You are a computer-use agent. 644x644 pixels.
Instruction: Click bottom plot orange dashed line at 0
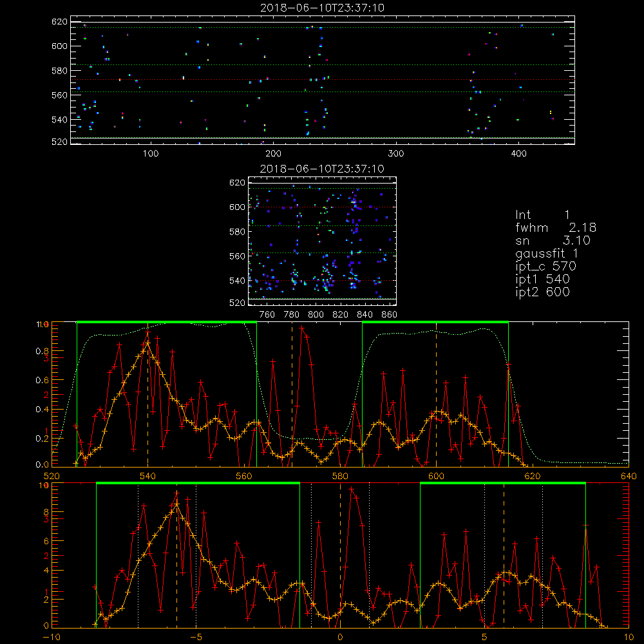pos(340,556)
